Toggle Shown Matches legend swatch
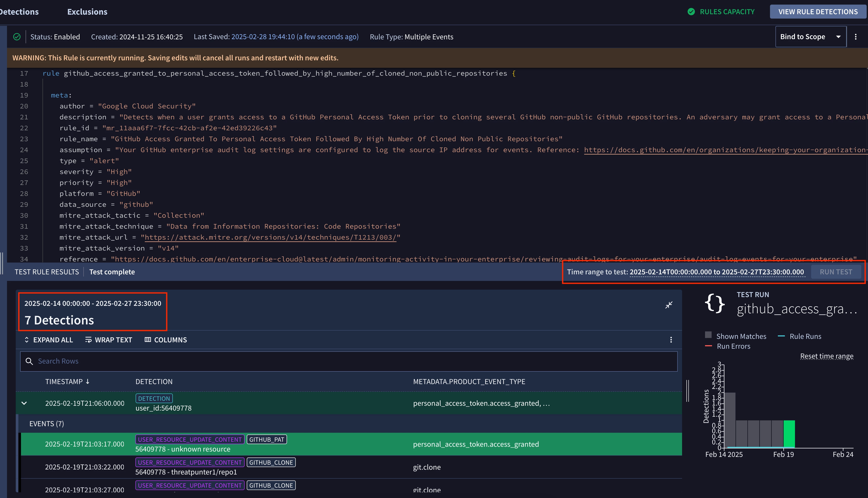 click(708, 335)
